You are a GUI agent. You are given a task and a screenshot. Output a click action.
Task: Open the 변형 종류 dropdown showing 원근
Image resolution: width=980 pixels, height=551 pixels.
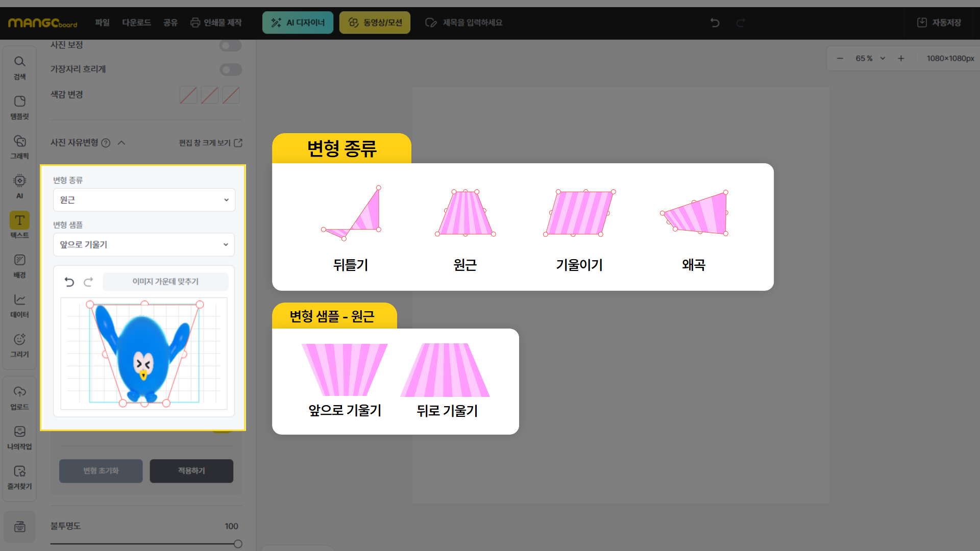(x=144, y=200)
